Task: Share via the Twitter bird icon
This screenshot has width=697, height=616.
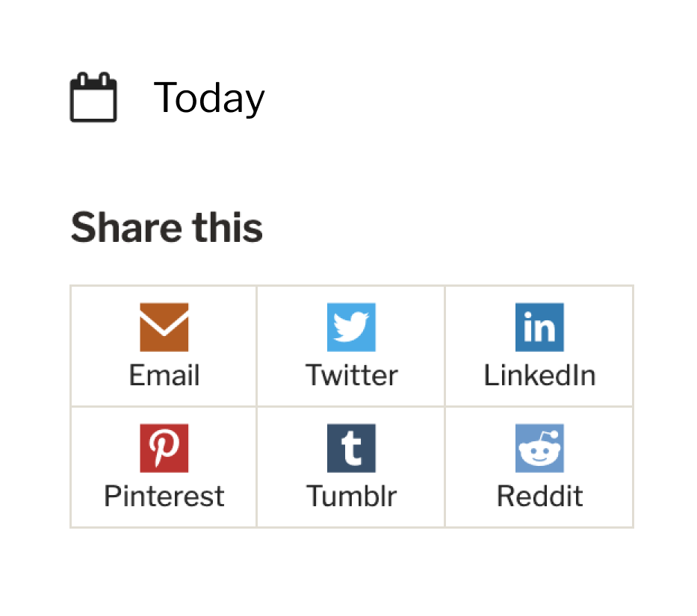Action: 351,327
